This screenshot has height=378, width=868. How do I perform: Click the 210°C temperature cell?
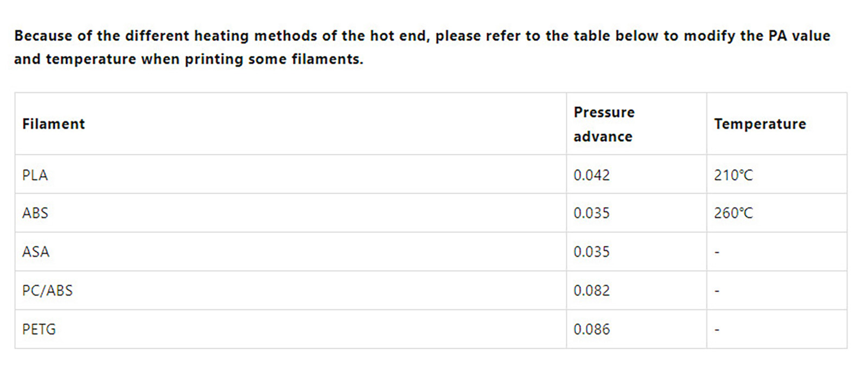tap(777, 174)
